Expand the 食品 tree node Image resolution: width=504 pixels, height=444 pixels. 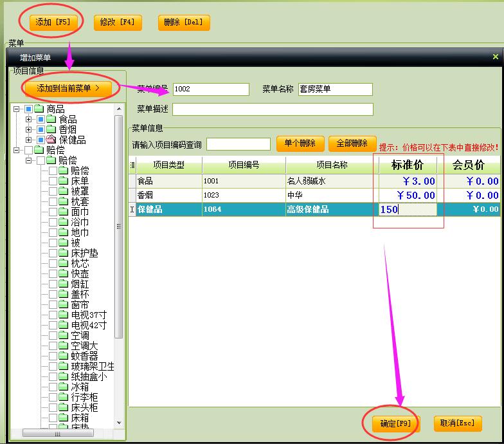(x=28, y=120)
